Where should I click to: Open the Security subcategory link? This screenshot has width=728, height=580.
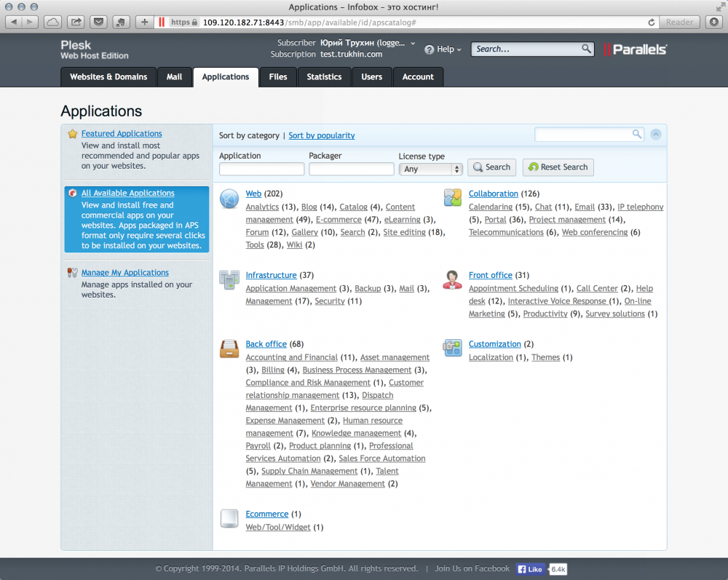(x=330, y=301)
